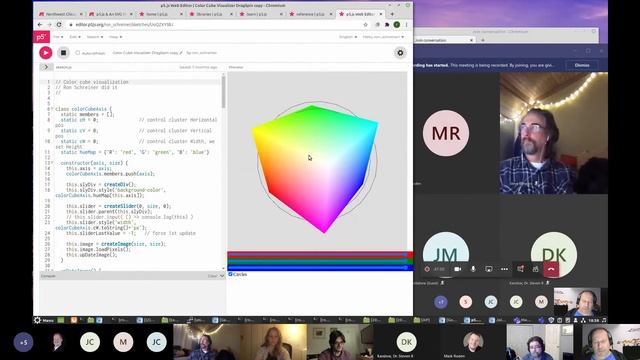Toggle the Circles checkbox under the preview
The image size is (640, 360).
pyautogui.click(x=230, y=274)
